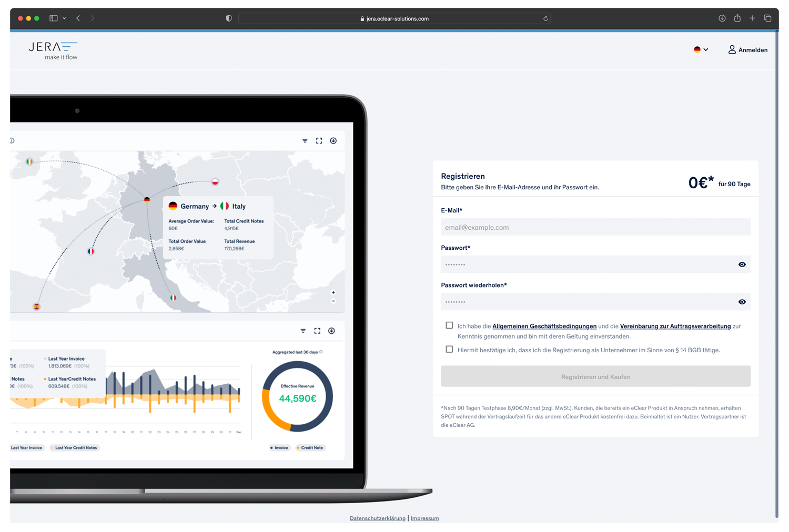
Task: Click the map zoom in plus
Action: click(333, 293)
